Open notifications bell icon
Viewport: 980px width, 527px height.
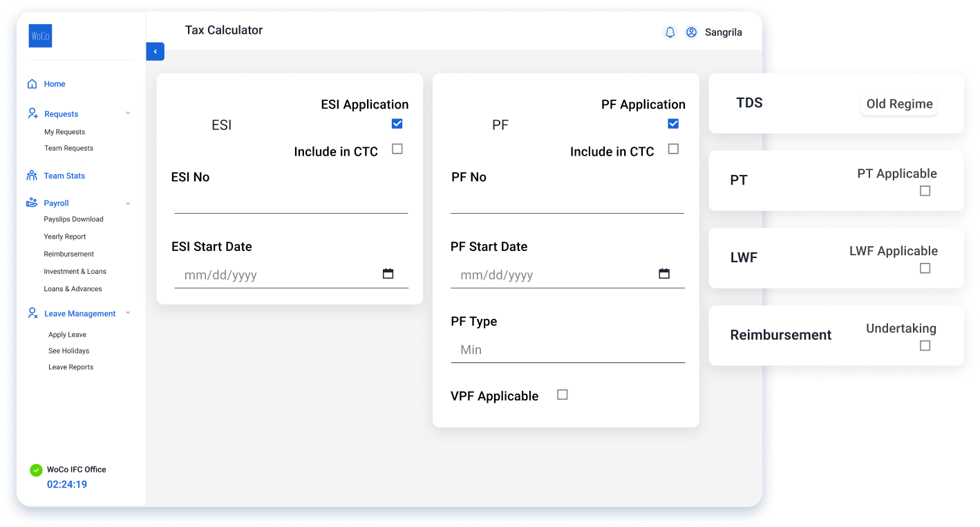point(670,33)
